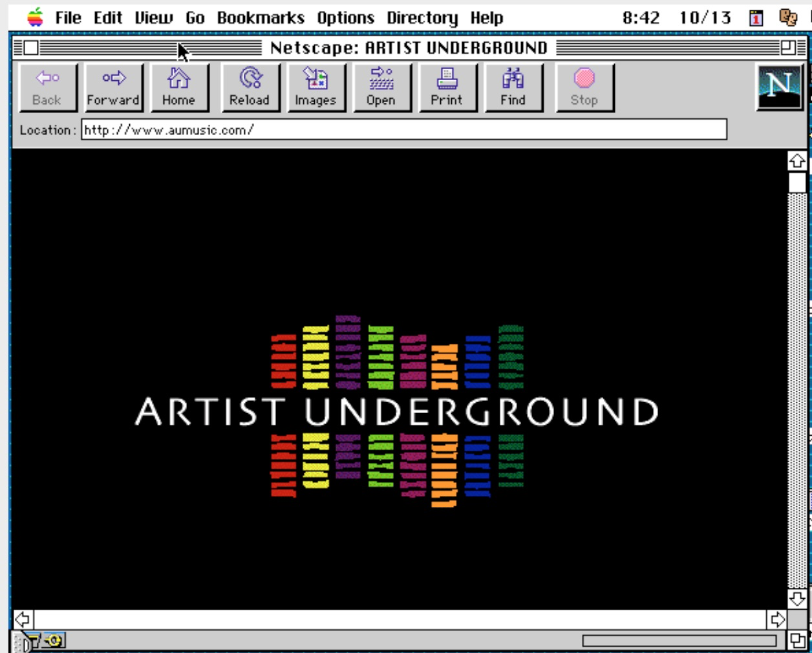Click the Location URL text field
Screen dimensions: 812x653
[403, 130]
